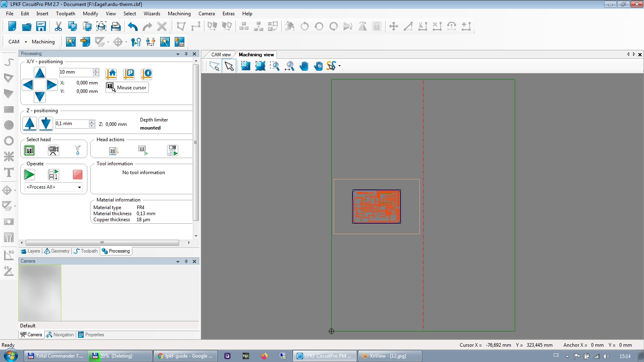The height and width of the screenshot is (362, 644).
Task: Select the camera head
Action: tap(54, 150)
